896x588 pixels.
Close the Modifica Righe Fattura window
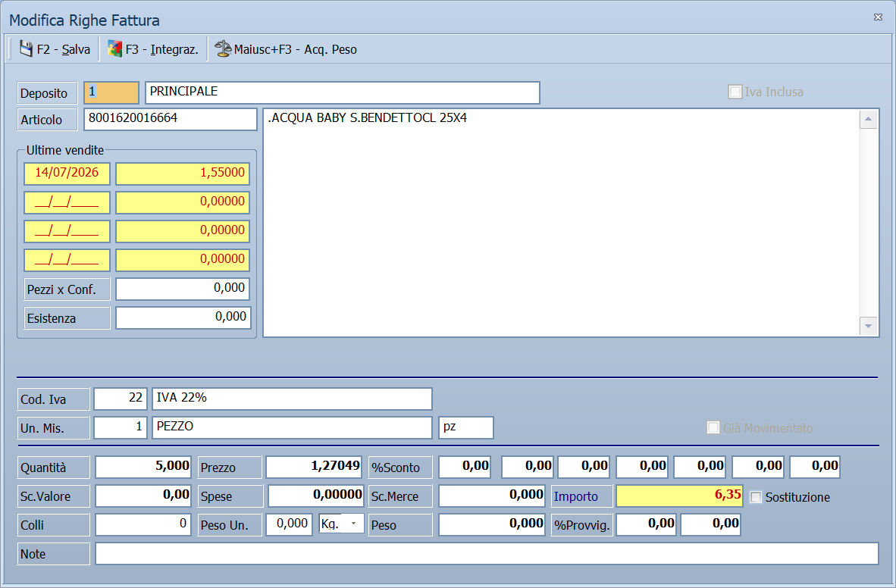click(879, 17)
